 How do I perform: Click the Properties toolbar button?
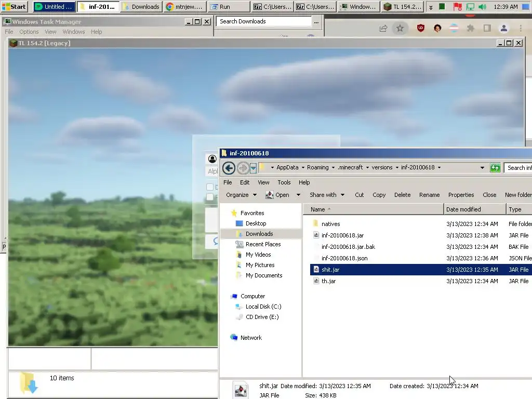click(x=461, y=195)
